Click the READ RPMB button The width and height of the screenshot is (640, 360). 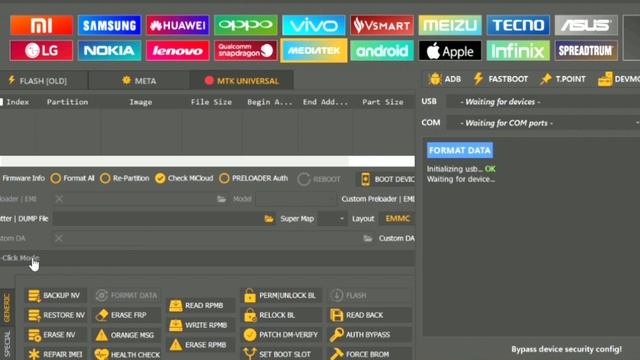pos(200,305)
